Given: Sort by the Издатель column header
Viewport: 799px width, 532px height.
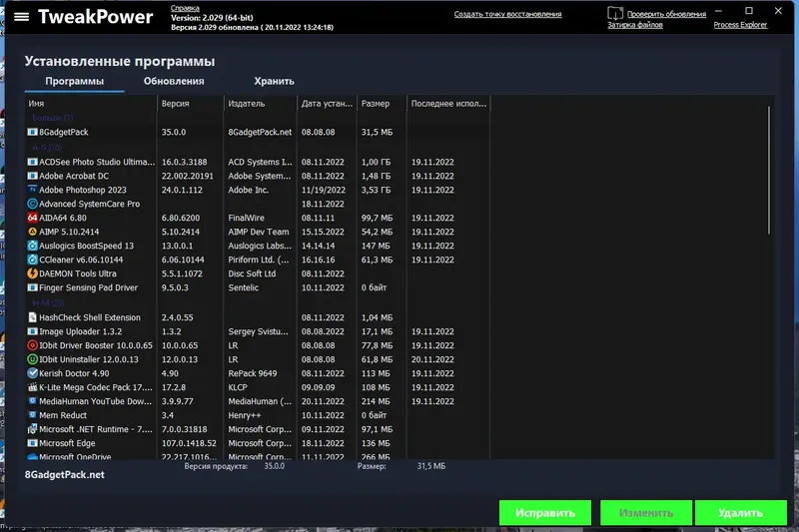Looking at the screenshot, I should tap(261, 104).
